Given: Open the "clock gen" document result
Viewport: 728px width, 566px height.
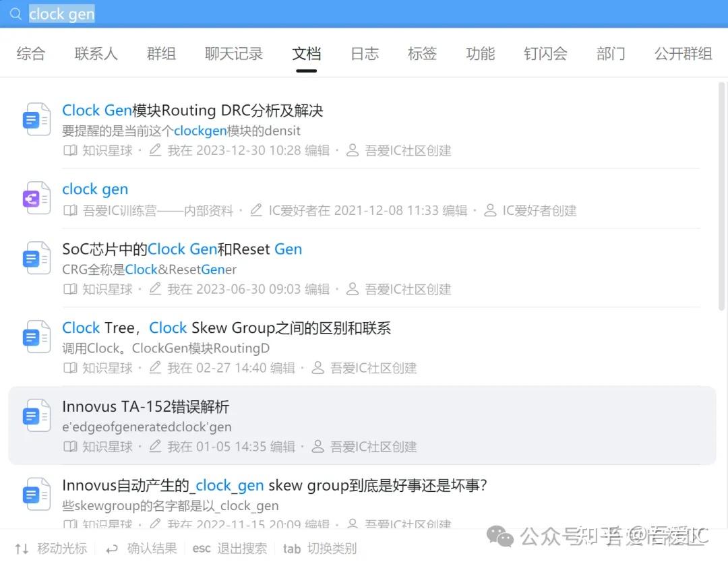Looking at the screenshot, I should (95, 189).
